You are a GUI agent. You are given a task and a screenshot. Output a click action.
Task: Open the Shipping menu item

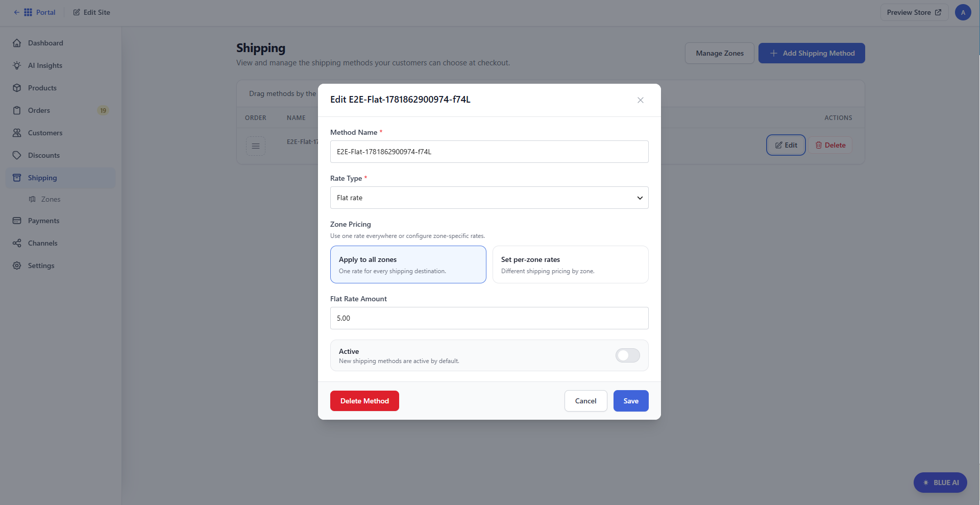click(60, 178)
